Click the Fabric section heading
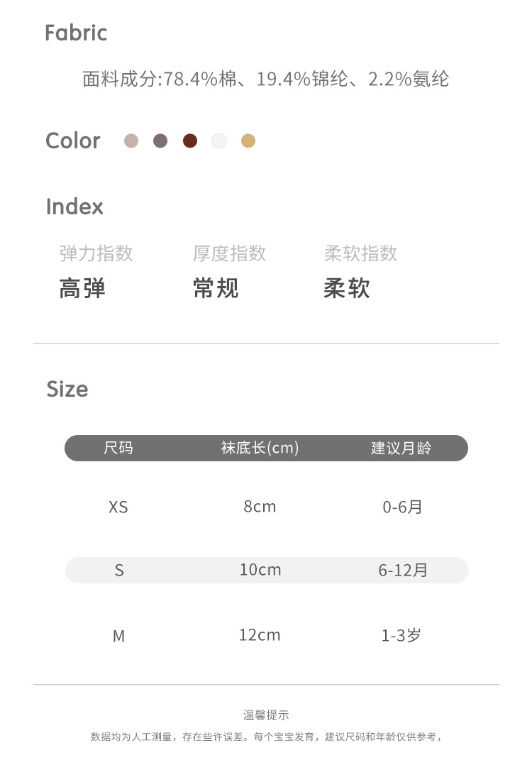 click(x=76, y=33)
